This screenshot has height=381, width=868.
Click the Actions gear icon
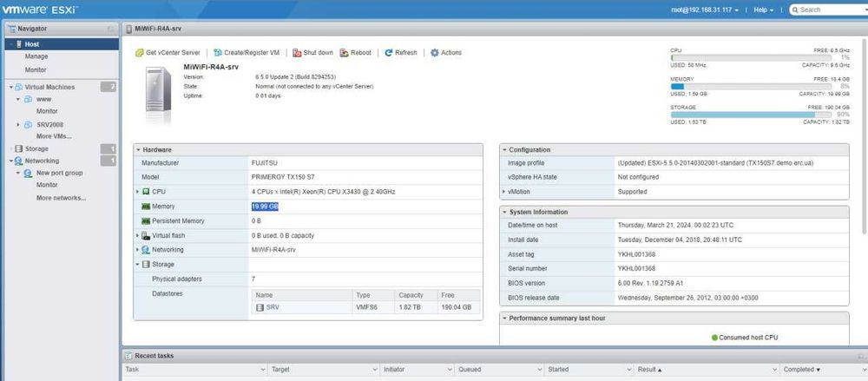[x=435, y=53]
